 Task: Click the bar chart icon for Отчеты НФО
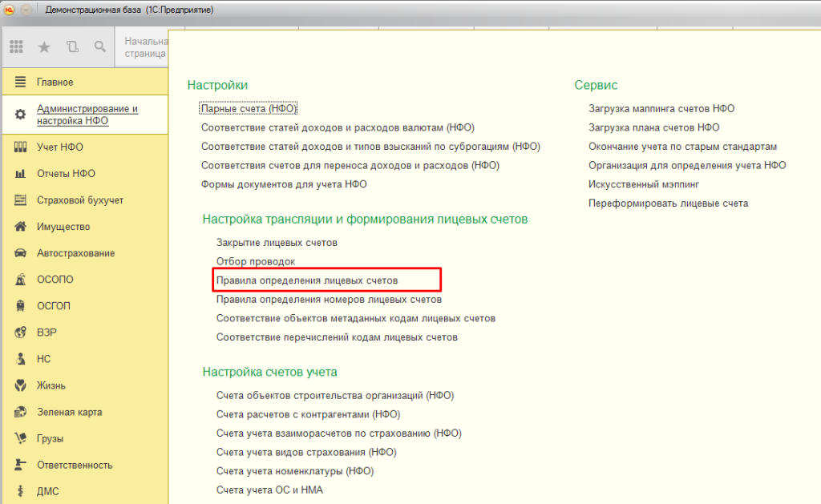tap(21, 174)
